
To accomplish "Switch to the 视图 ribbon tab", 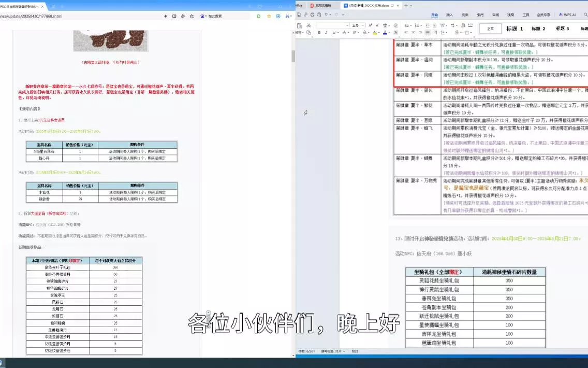I will 511,15.
